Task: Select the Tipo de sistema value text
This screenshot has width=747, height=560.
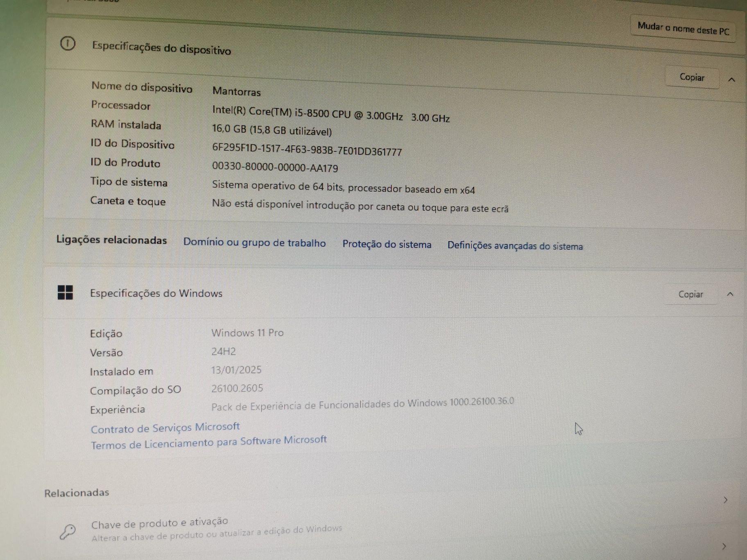Action: click(343, 187)
